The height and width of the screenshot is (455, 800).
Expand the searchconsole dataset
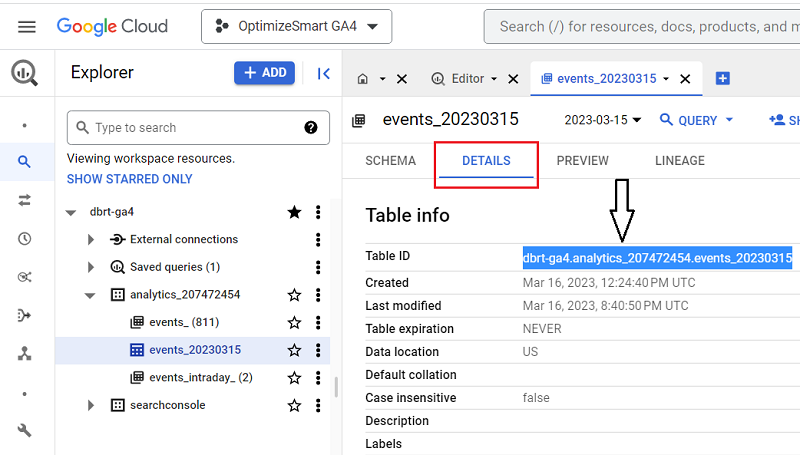91,406
